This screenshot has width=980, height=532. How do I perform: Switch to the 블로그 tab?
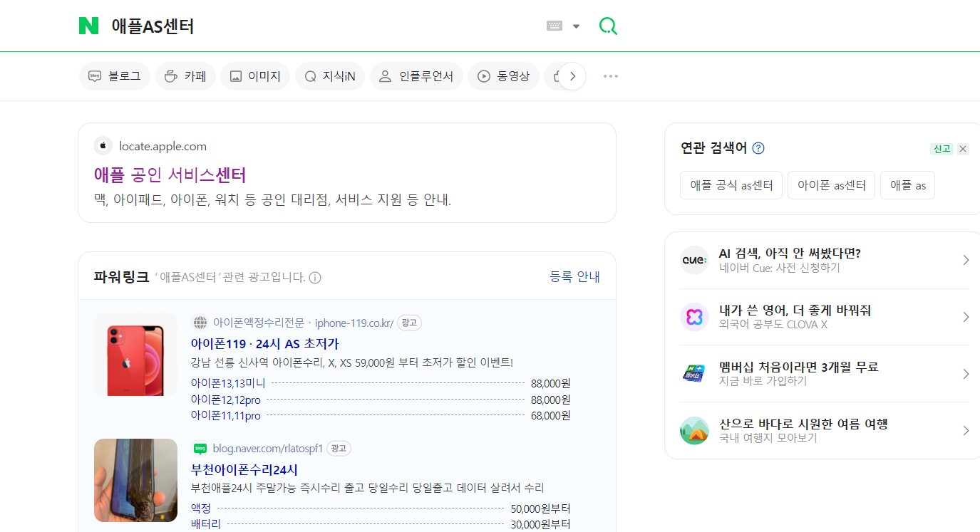pos(114,76)
